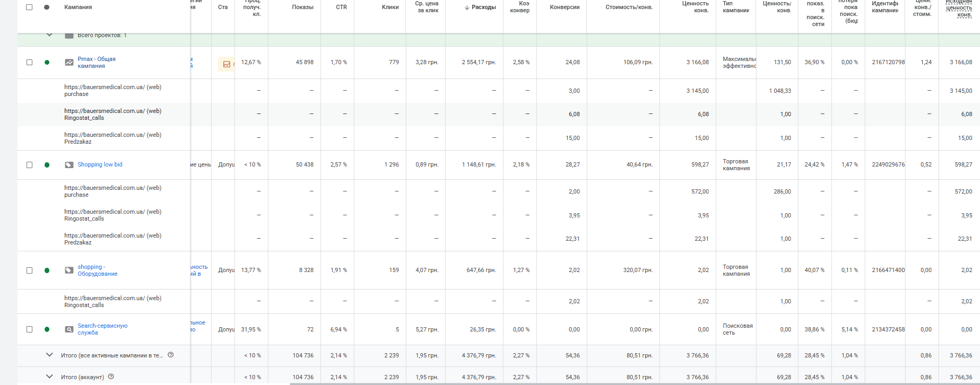The image size is (980, 385).
Task: Click the status dot in the header row
Action: pyautogui.click(x=47, y=7)
